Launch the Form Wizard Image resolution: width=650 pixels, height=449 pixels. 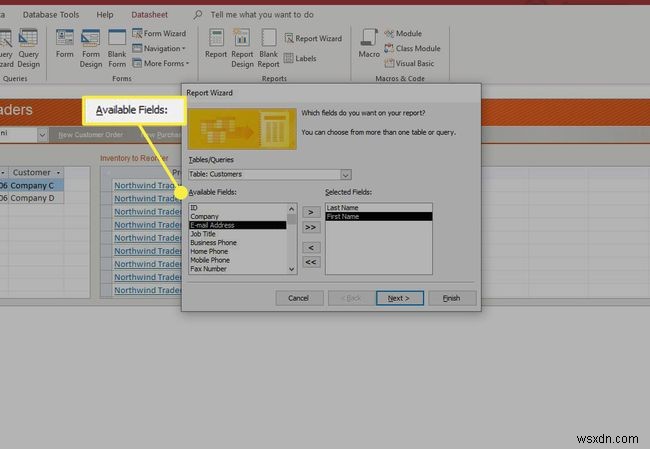pyautogui.click(x=159, y=33)
